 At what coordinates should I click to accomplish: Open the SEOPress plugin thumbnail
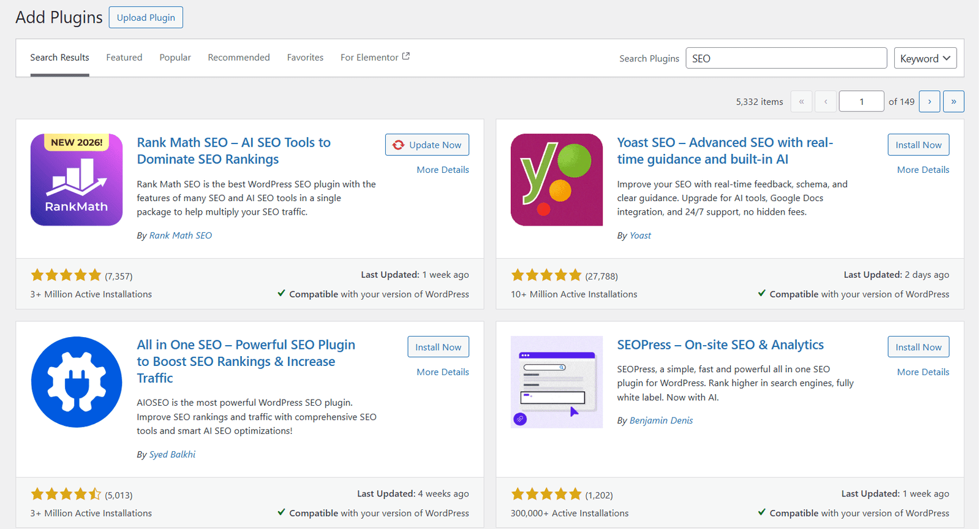click(x=557, y=382)
